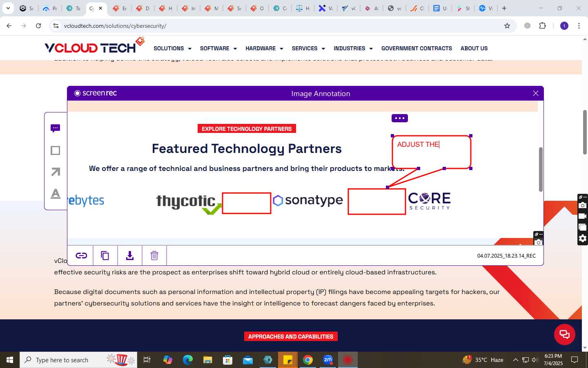Open Zoom from the taskbar
588x368 pixels.
pyautogui.click(x=328, y=360)
